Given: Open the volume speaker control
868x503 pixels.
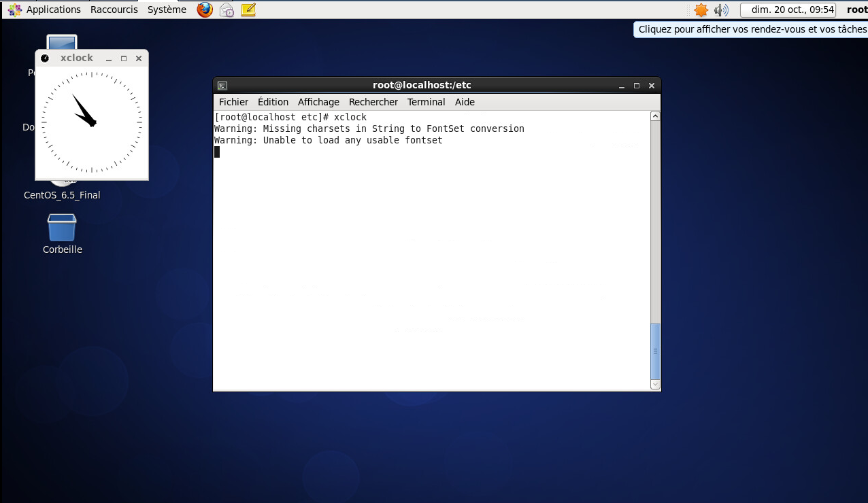Looking at the screenshot, I should 721,10.
